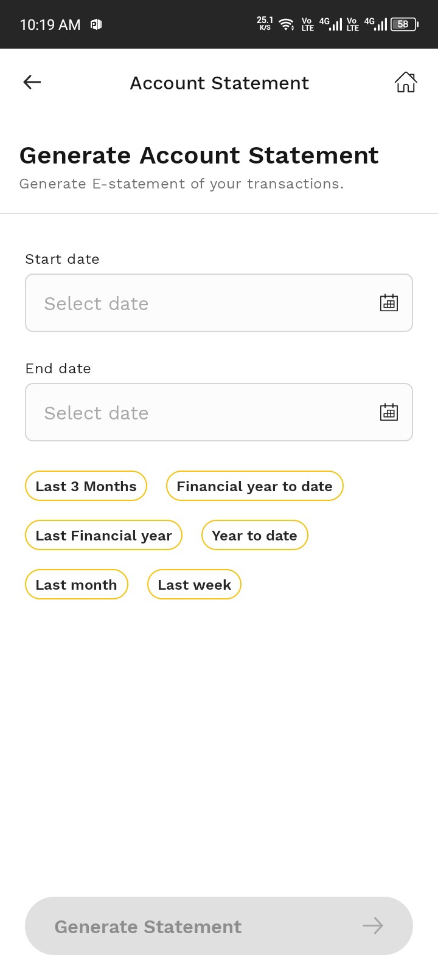438x980 pixels.
Task: Tap the battery indicator icon
Action: tap(404, 24)
